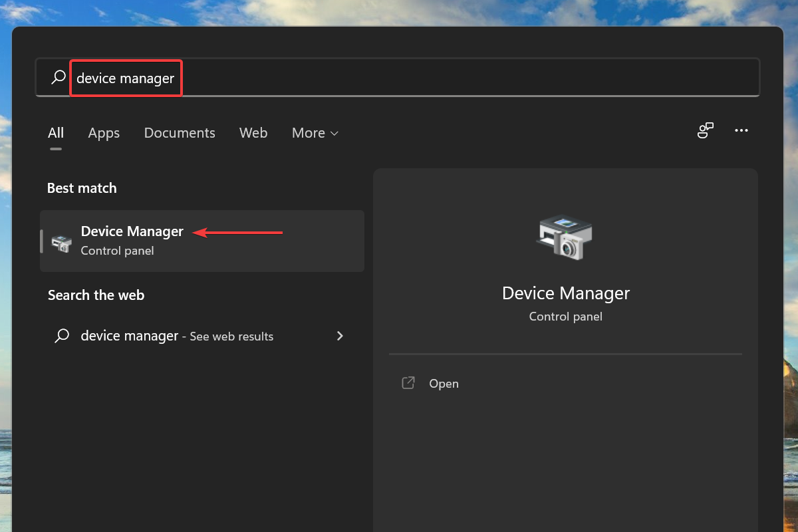Open Device Manager best match result
Screen dimensions: 798x532
202,241
